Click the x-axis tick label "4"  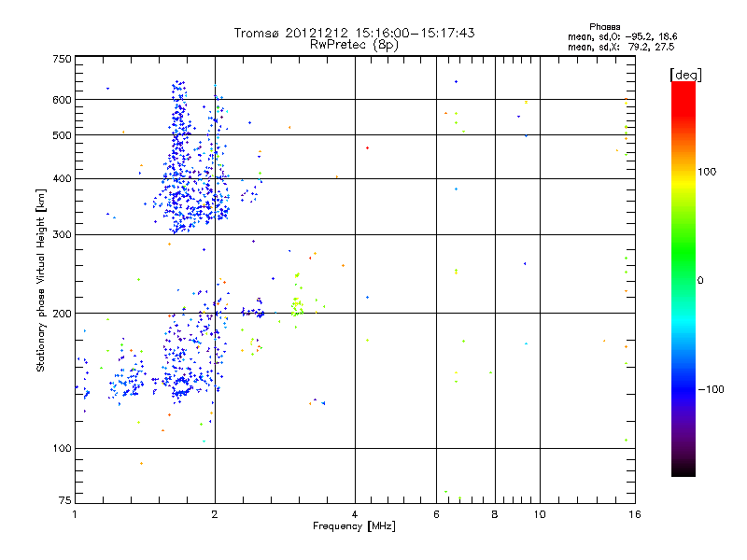tap(355, 514)
